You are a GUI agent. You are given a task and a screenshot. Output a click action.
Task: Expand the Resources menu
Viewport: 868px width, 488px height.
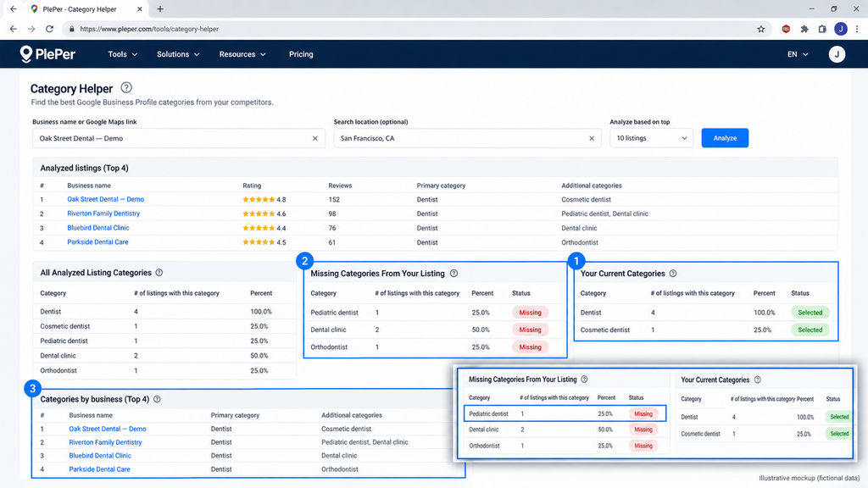(242, 54)
